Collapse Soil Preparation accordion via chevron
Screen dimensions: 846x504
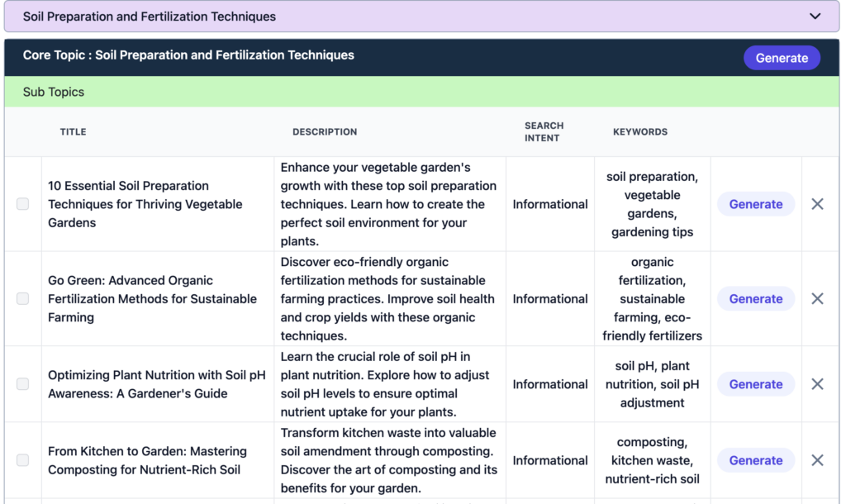[815, 17]
